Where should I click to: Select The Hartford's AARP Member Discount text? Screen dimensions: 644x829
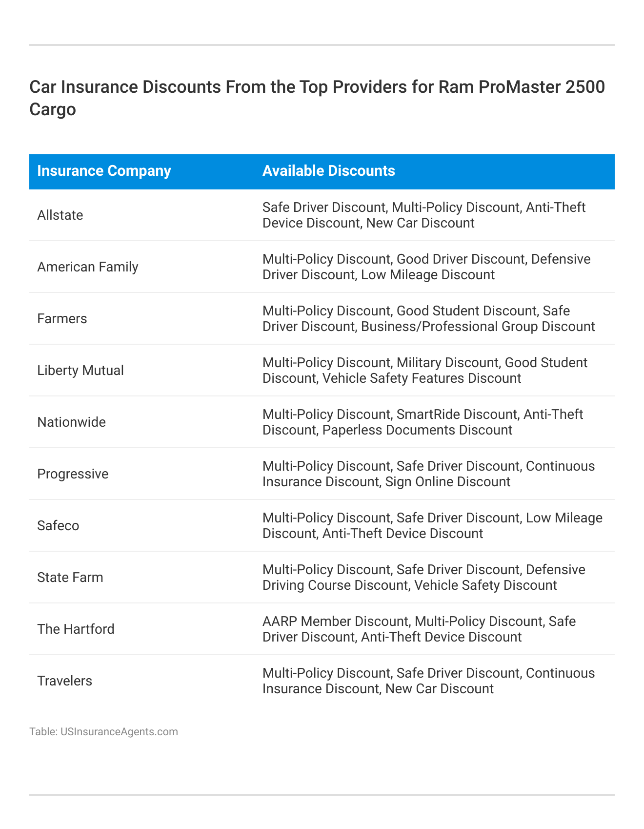tap(335, 622)
